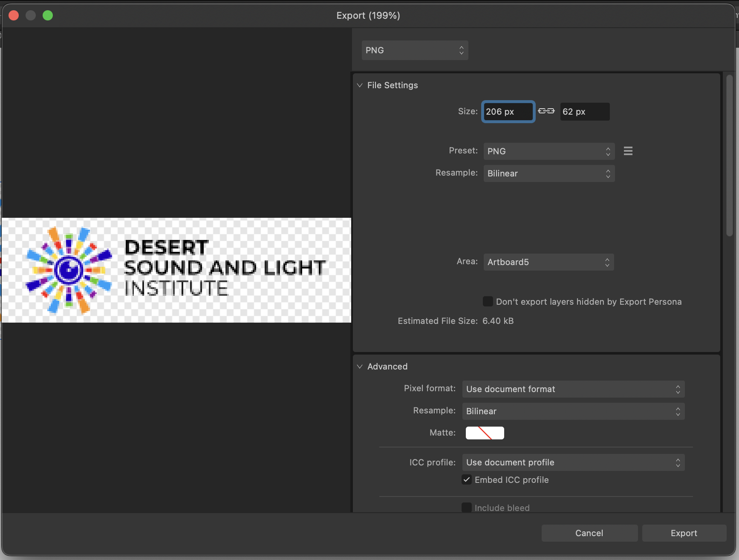Click the green zoom window button
739x560 pixels.
point(48,15)
